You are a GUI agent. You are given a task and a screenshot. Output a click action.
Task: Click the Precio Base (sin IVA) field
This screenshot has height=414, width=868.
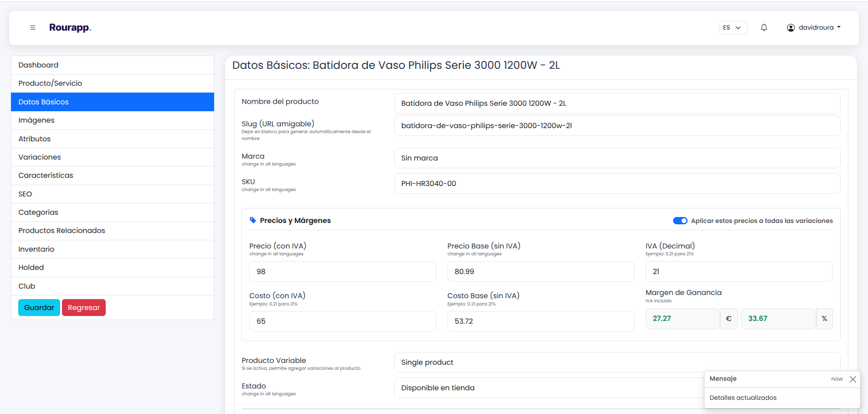(541, 272)
